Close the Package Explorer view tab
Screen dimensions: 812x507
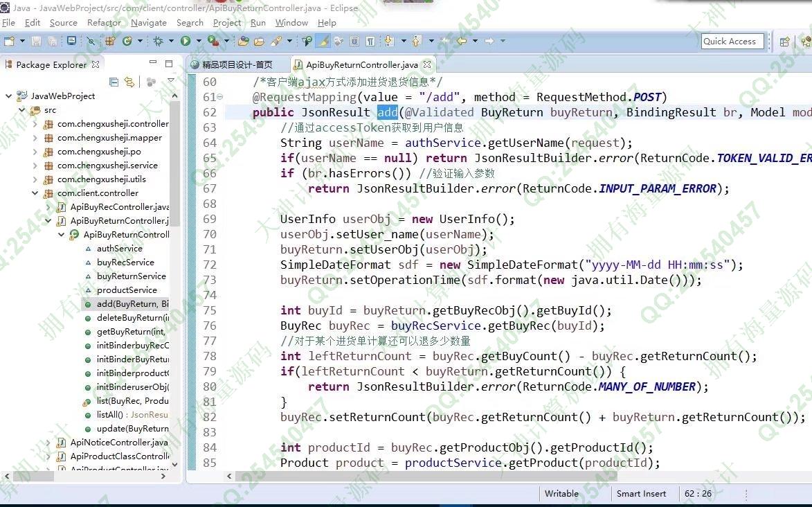[x=96, y=64]
